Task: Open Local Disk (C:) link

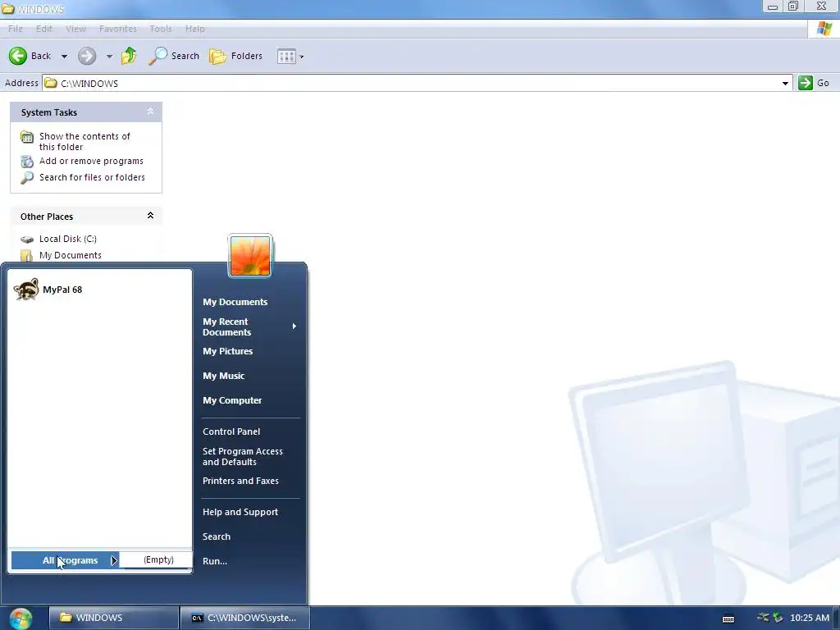Action: pos(68,239)
